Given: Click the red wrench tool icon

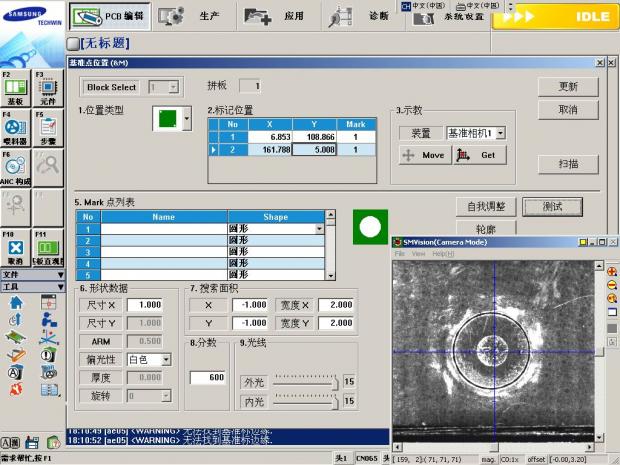Looking at the screenshot, I should pyautogui.click(x=16, y=390).
